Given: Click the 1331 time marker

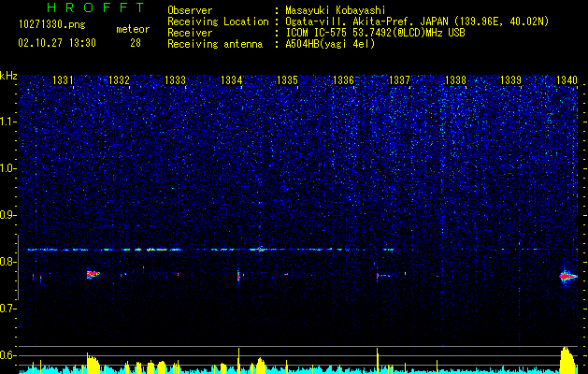Looking at the screenshot, I should (63, 79).
